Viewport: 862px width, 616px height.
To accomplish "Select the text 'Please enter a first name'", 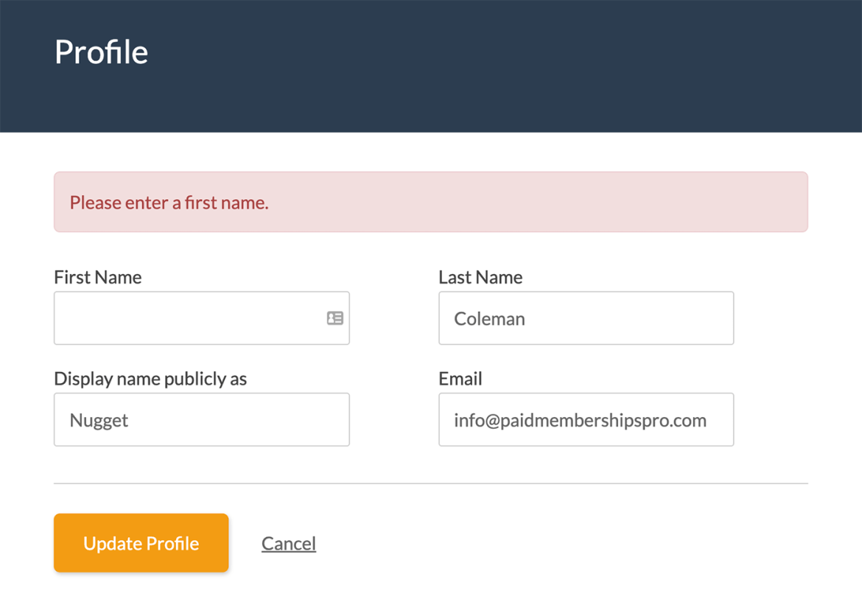I will point(169,202).
